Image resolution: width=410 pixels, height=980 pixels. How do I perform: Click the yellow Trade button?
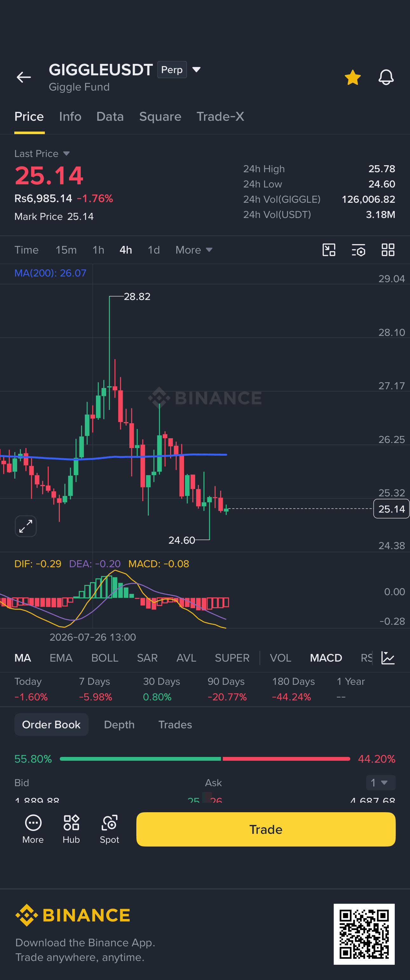pos(266,829)
